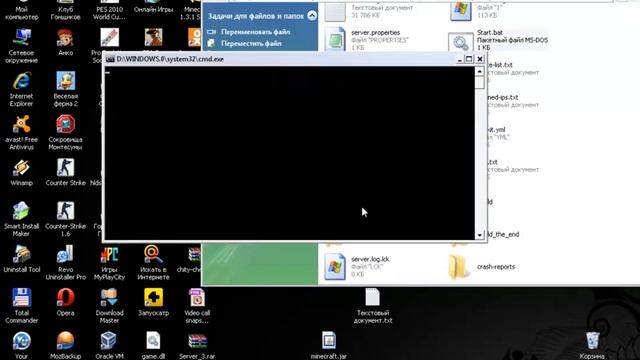
Task: Select the Uninstall Tool desktop icon
Action: [x=21, y=254]
